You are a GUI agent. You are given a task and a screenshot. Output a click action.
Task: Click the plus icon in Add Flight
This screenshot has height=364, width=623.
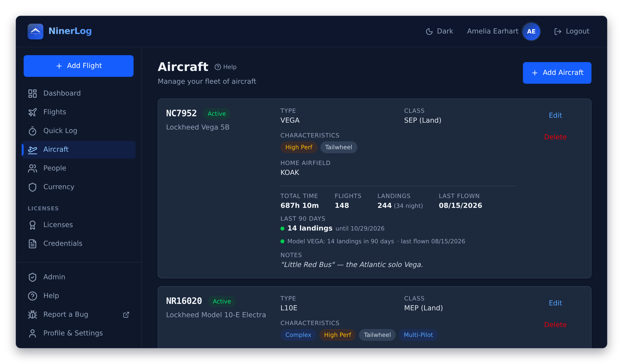(59, 66)
